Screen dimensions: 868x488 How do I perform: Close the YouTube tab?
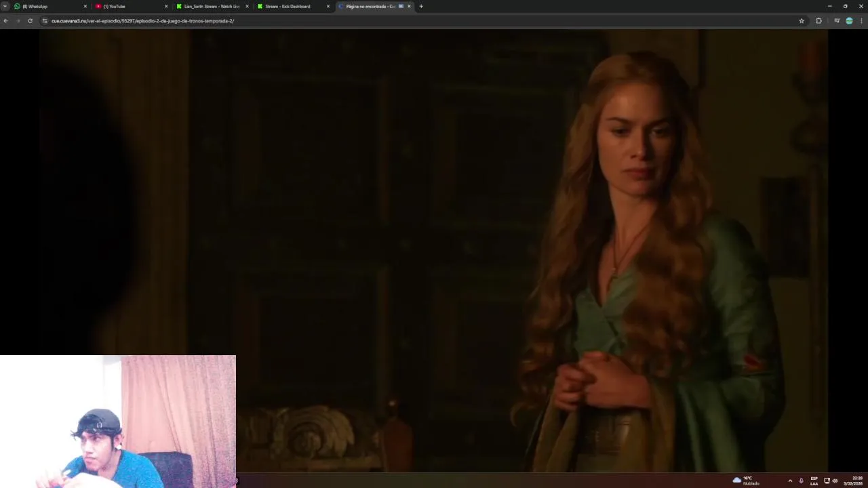click(x=166, y=6)
